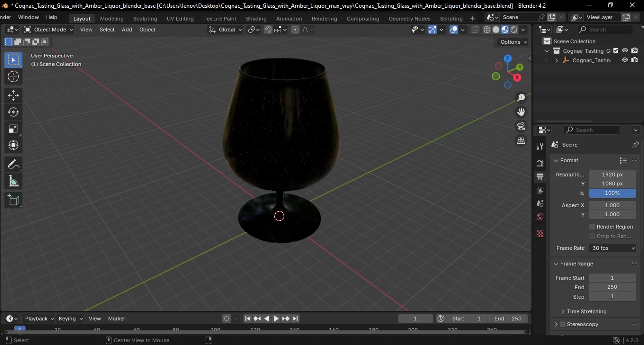The width and height of the screenshot is (644, 345).
Task: Open the Marker menu in timeline
Action: pyautogui.click(x=116, y=318)
